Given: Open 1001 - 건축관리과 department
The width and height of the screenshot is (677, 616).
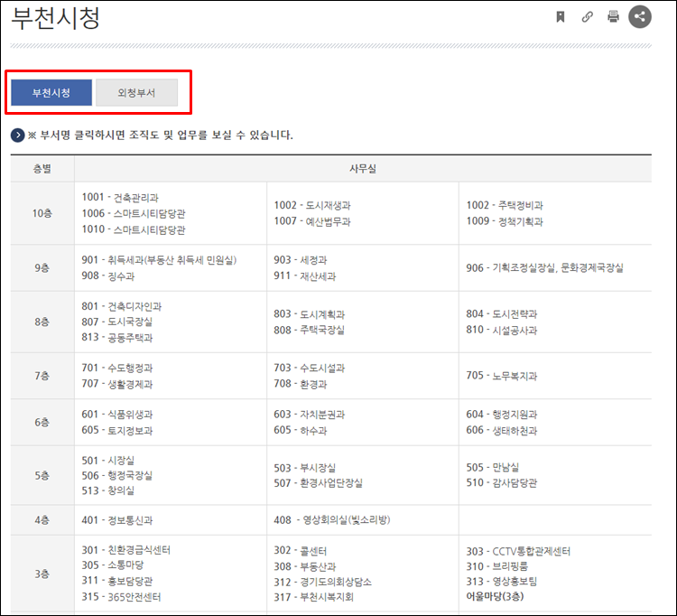Looking at the screenshot, I should click(x=120, y=198).
